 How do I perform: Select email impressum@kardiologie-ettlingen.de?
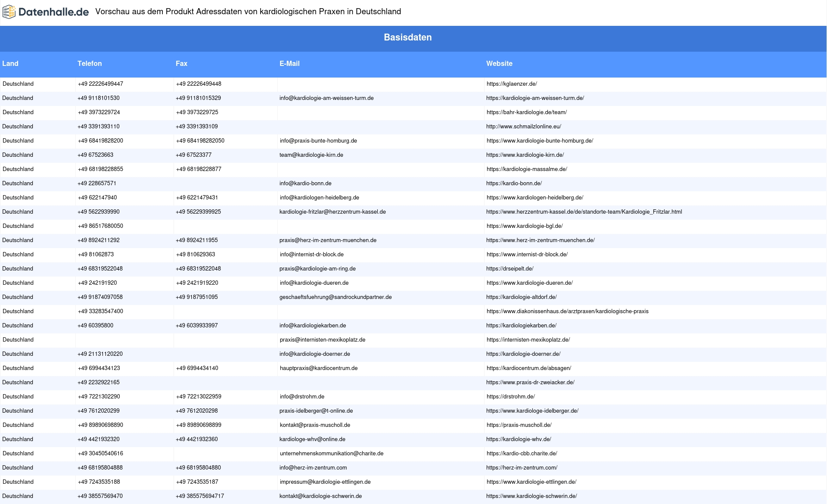tap(325, 482)
